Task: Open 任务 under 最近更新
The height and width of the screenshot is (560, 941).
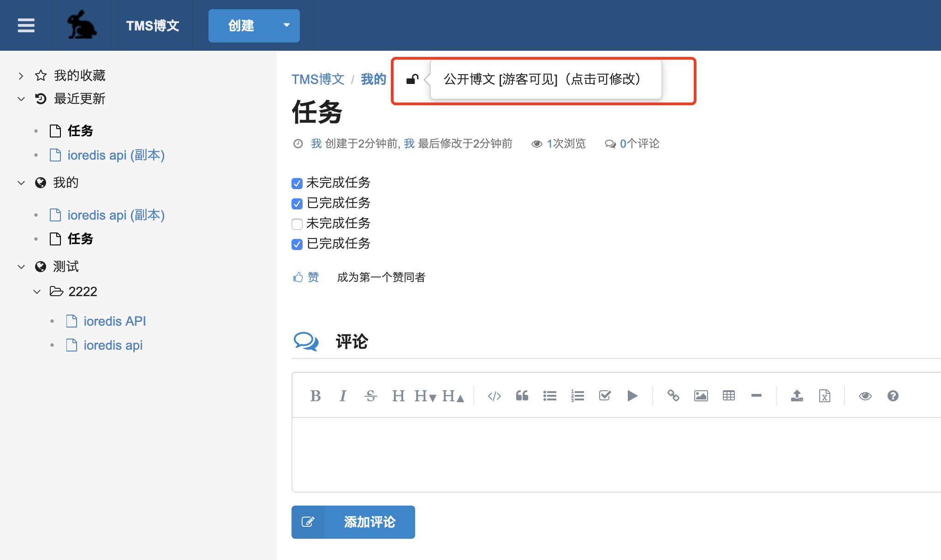Action: point(80,131)
